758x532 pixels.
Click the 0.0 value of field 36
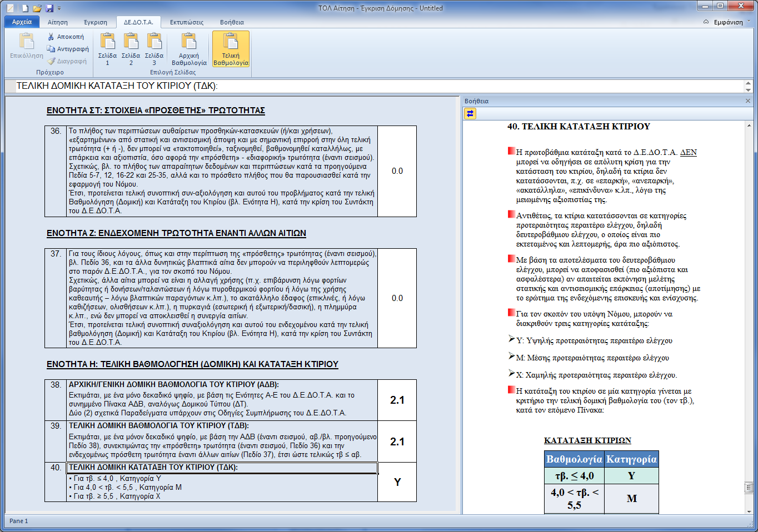point(397,171)
